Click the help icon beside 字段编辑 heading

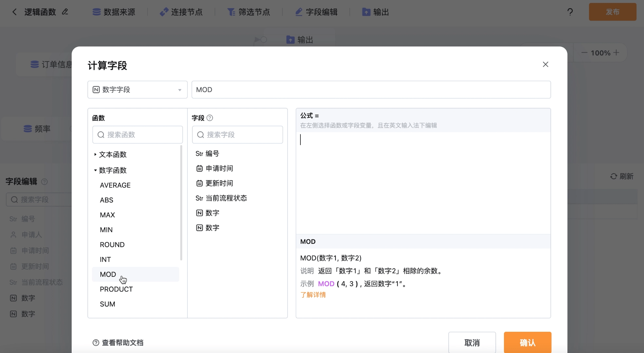click(x=45, y=182)
